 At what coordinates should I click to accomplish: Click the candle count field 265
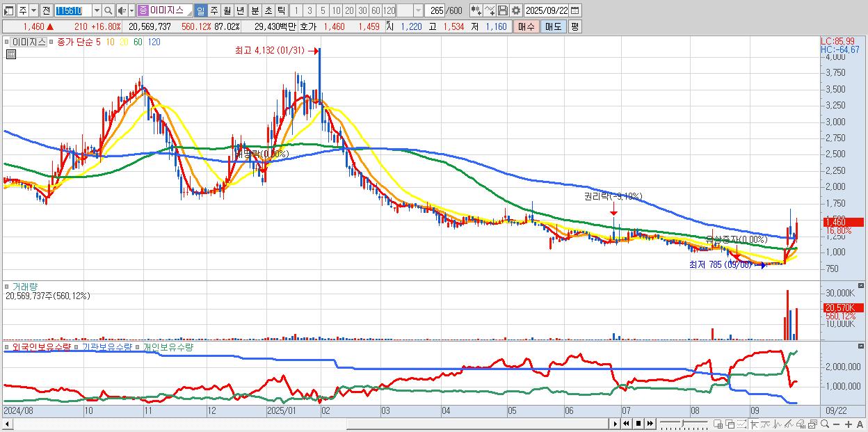coord(435,10)
